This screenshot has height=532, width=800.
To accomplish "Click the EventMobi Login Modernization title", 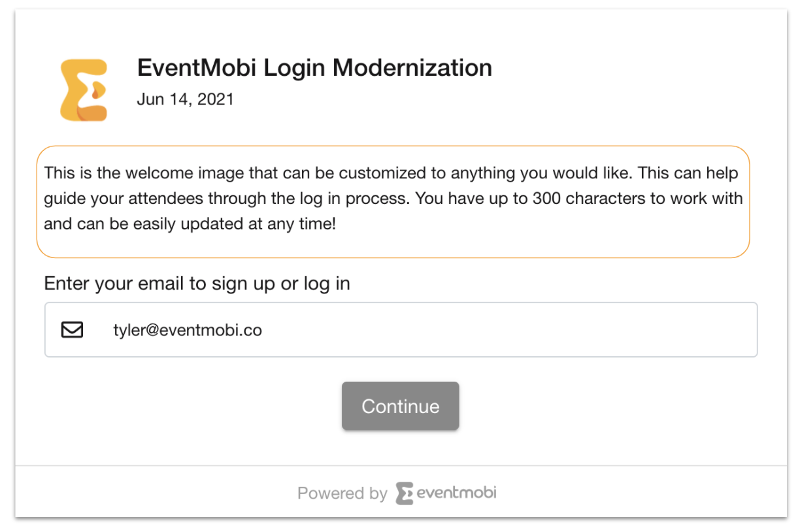I will pyautogui.click(x=314, y=67).
